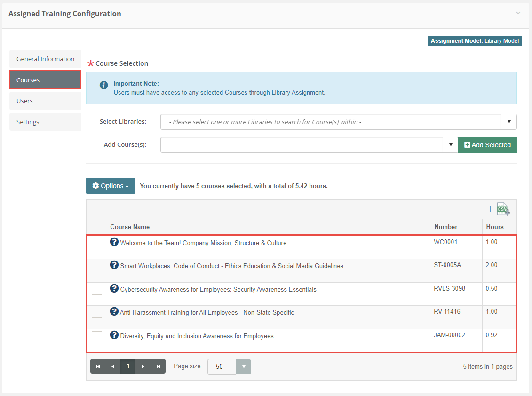This screenshot has width=532, height=396.
Task: Click course number RV-11416
Action: [x=447, y=311]
